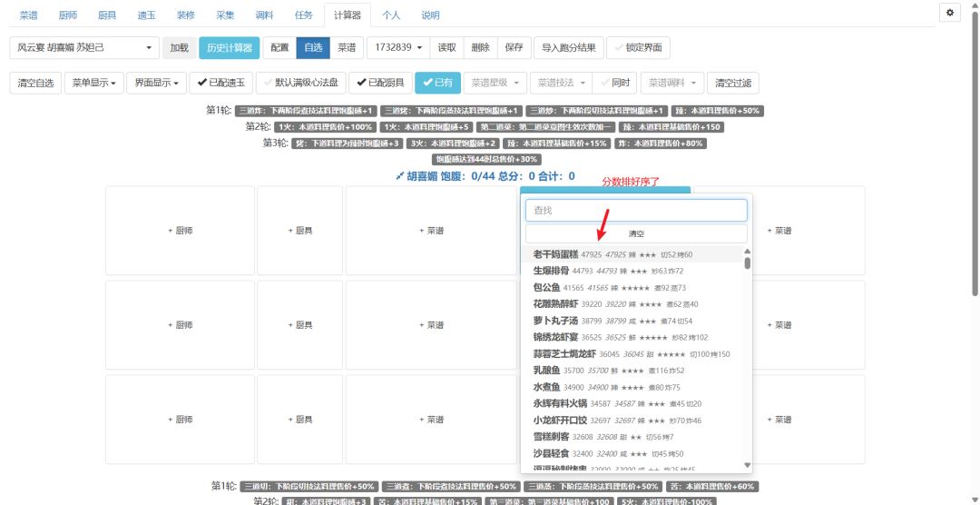
Task: Click the 保存 button
Action: (x=514, y=47)
